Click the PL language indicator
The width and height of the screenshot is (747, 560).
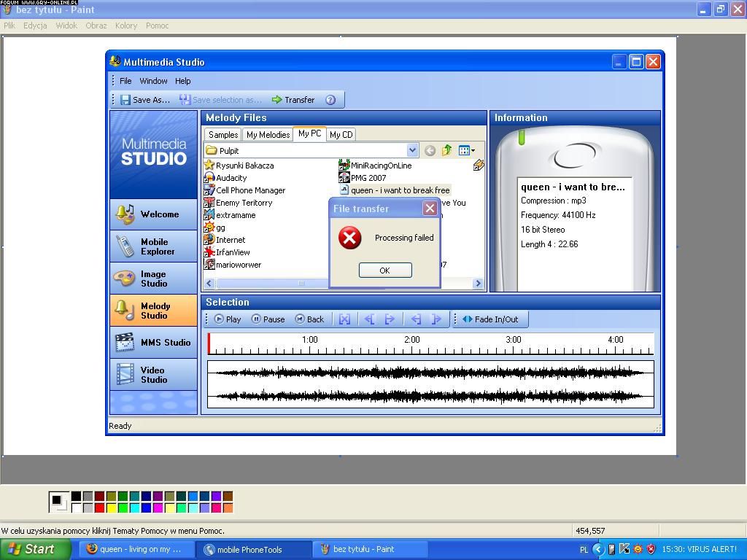(584, 550)
